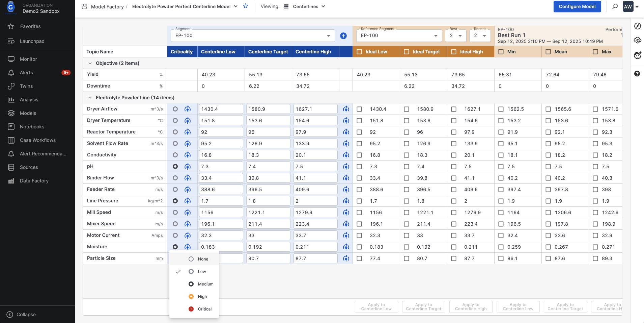Click the Reactor Temperature Centerline Target field

tap(268, 132)
